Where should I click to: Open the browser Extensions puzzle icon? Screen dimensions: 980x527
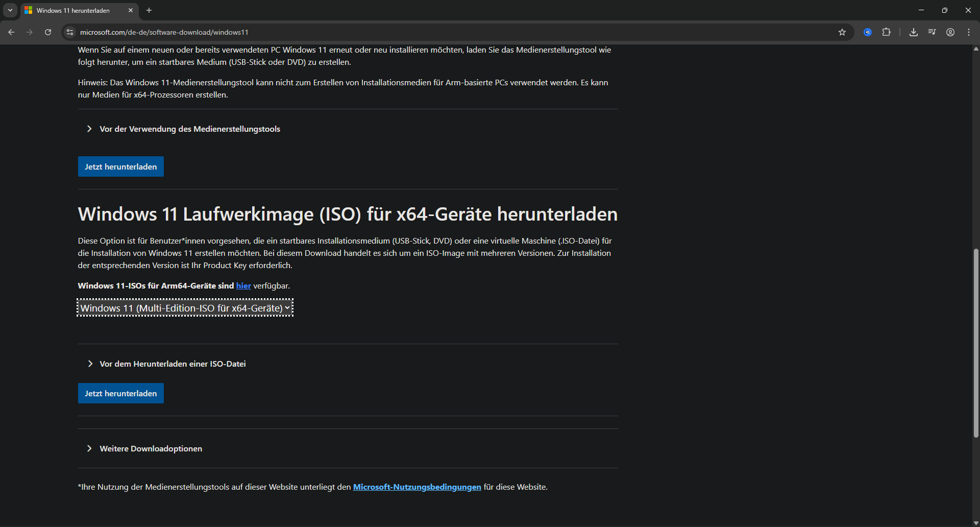pyautogui.click(x=887, y=32)
